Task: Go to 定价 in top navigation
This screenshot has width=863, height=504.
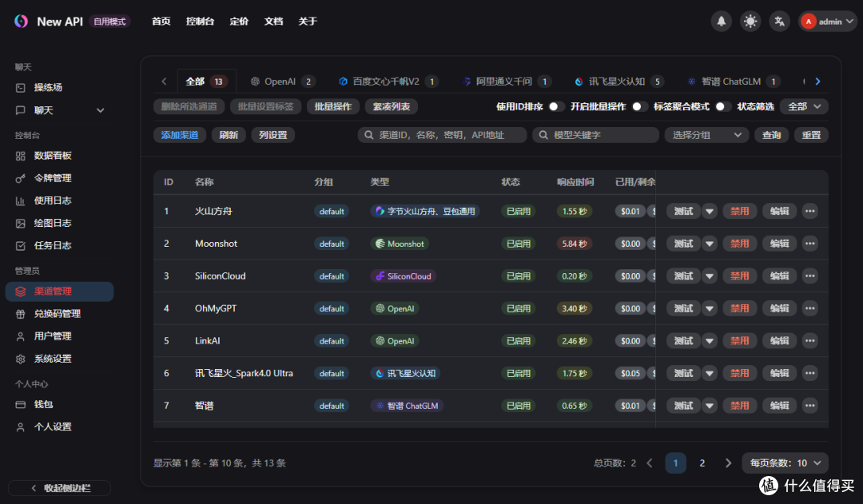Action: (x=239, y=22)
